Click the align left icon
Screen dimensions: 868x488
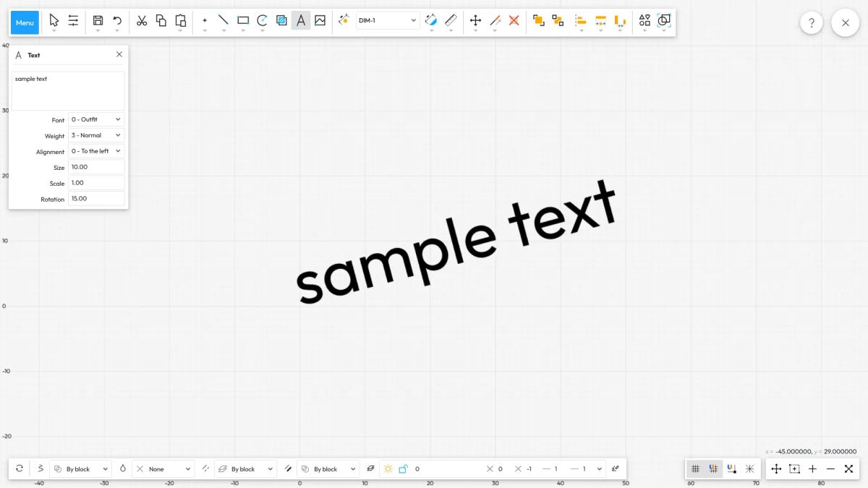(x=581, y=20)
